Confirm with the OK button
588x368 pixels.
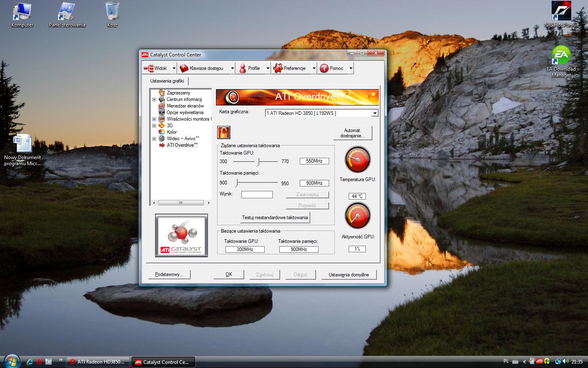229,274
